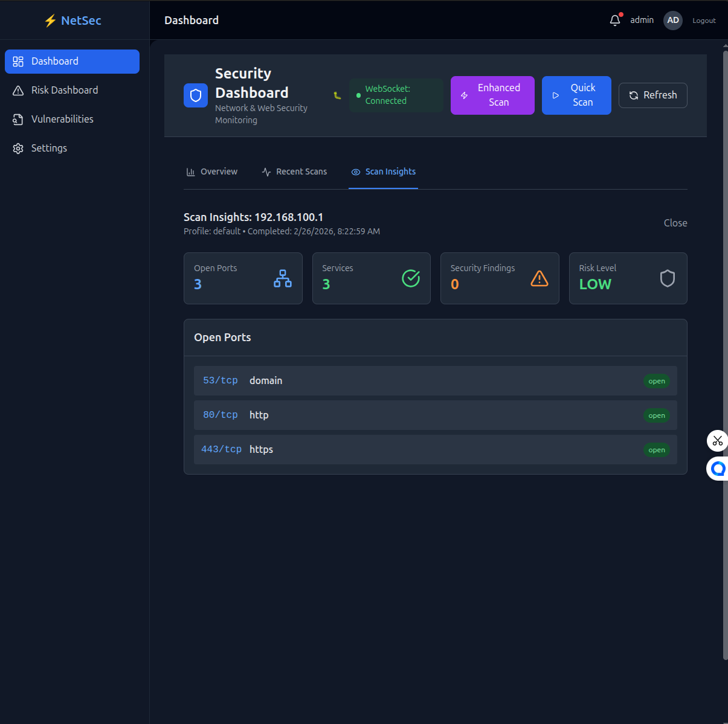
Task: Click the open badge on 80/tcp row
Action: (657, 415)
